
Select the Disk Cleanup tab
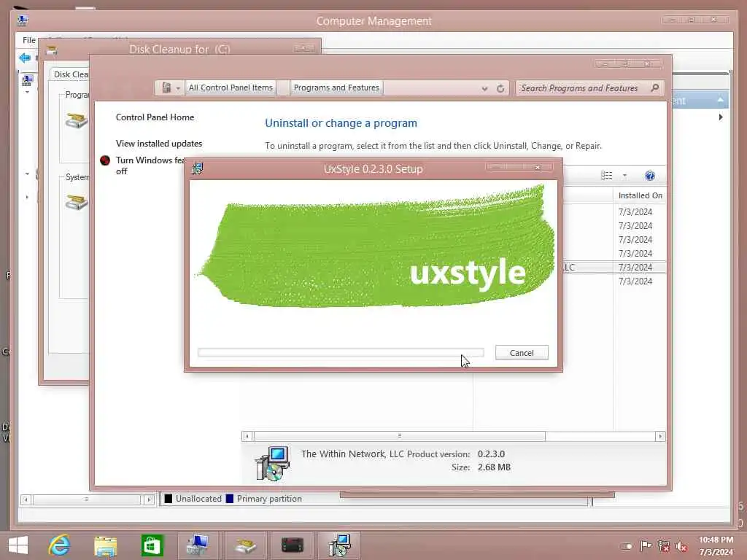[71, 74]
